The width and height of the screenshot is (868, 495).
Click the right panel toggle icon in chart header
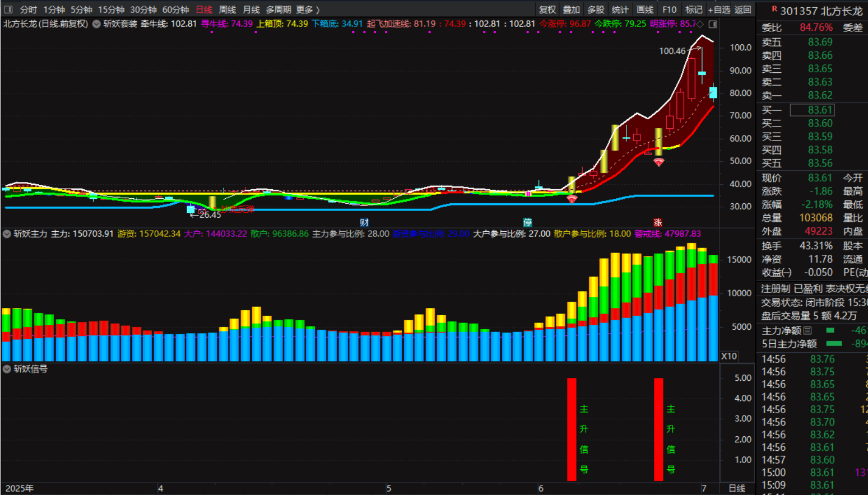(x=713, y=24)
